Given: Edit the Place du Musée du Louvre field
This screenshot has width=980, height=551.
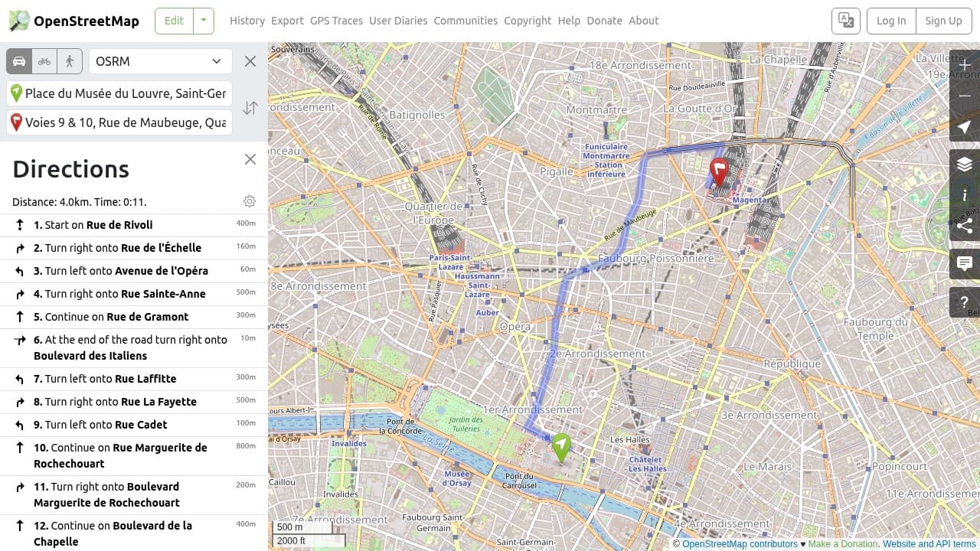Looking at the screenshot, I should 119,93.
